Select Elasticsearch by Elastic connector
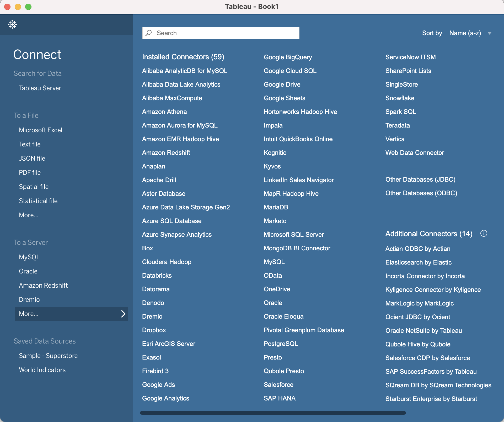 [x=419, y=262]
